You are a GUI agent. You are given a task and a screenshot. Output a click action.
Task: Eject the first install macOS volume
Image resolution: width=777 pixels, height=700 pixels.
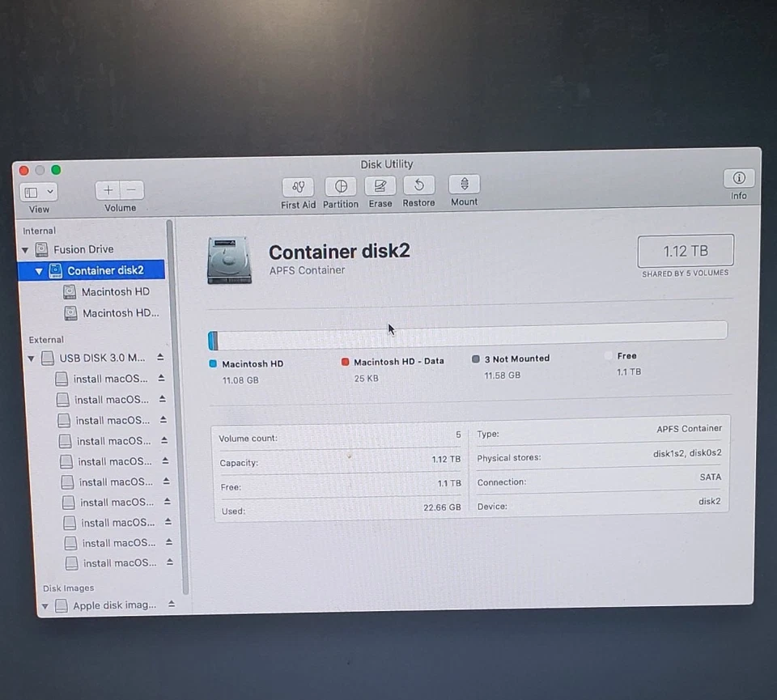(159, 377)
